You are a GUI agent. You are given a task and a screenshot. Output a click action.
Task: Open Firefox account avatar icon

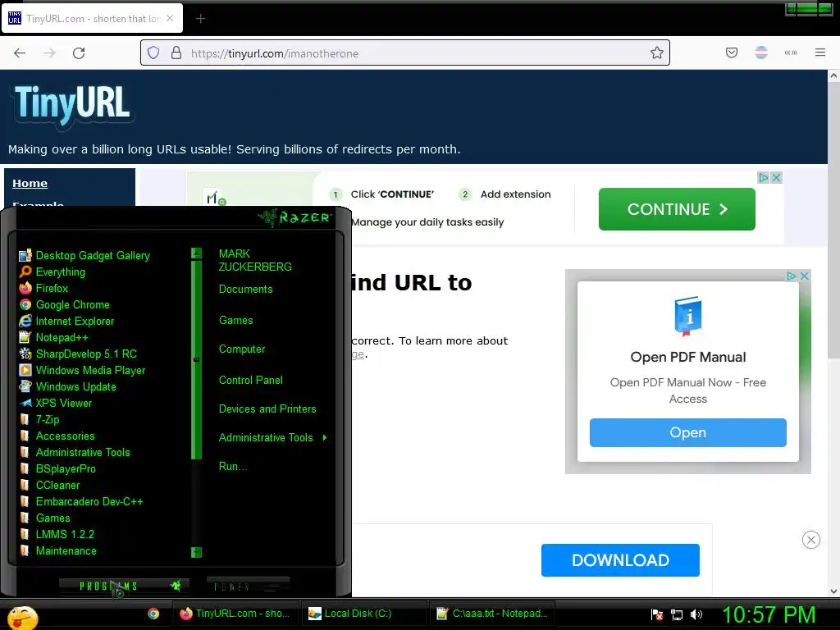(761, 52)
